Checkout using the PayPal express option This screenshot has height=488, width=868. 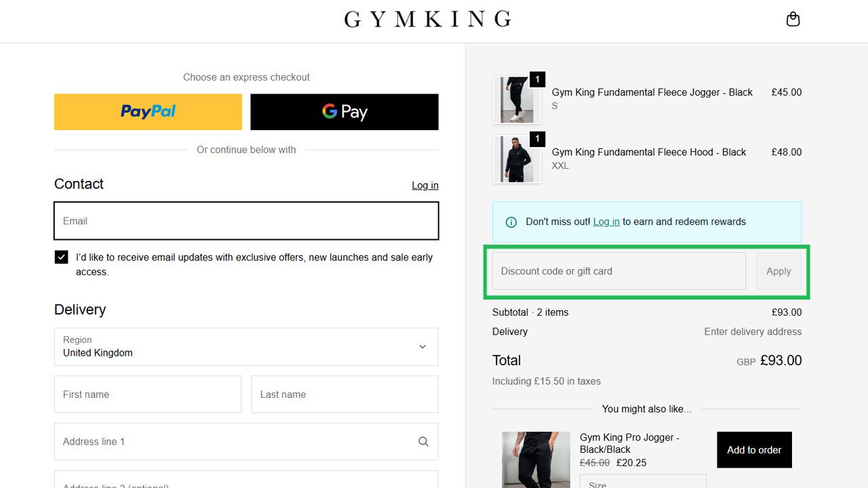click(147, 111)
